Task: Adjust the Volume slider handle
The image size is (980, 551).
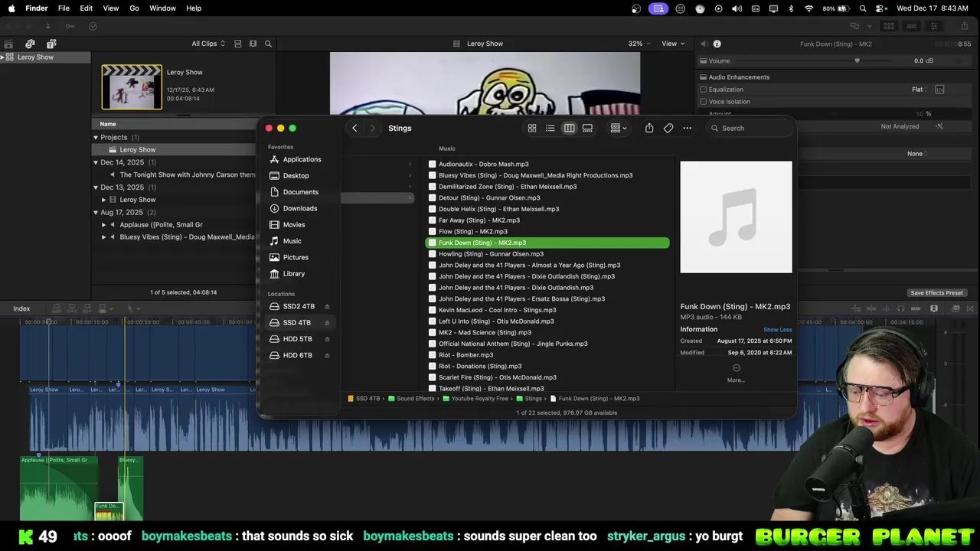Action: point(857,60)
